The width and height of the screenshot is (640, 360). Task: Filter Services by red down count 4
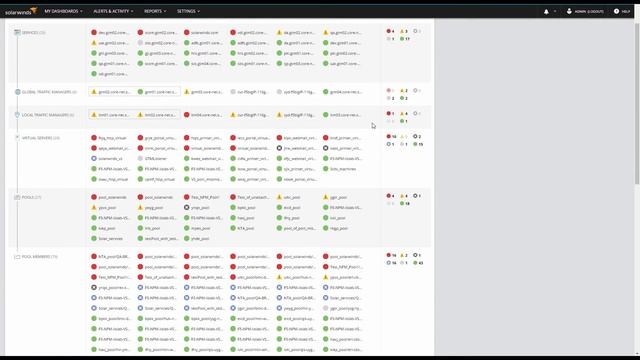point(391,31)
